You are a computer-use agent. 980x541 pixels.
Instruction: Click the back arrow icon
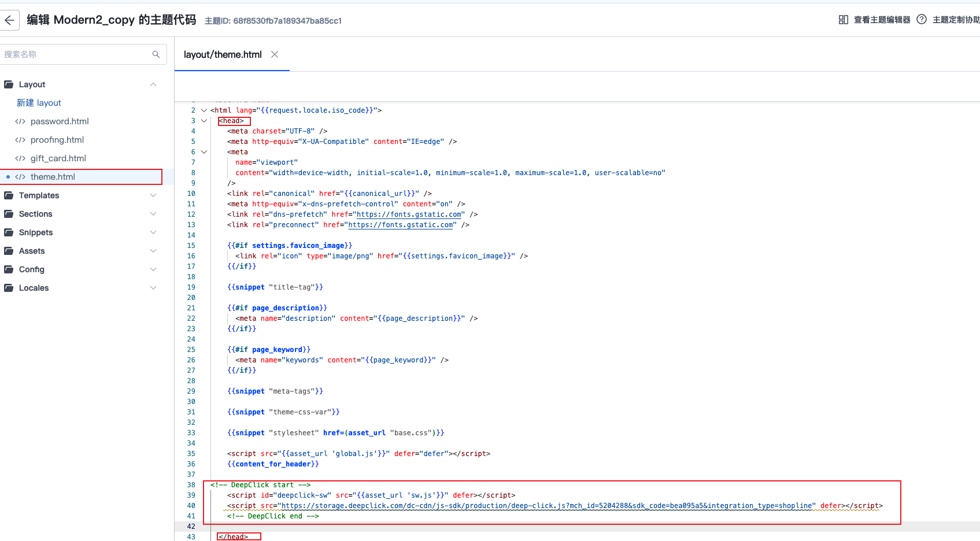click(x=9, y=20)
